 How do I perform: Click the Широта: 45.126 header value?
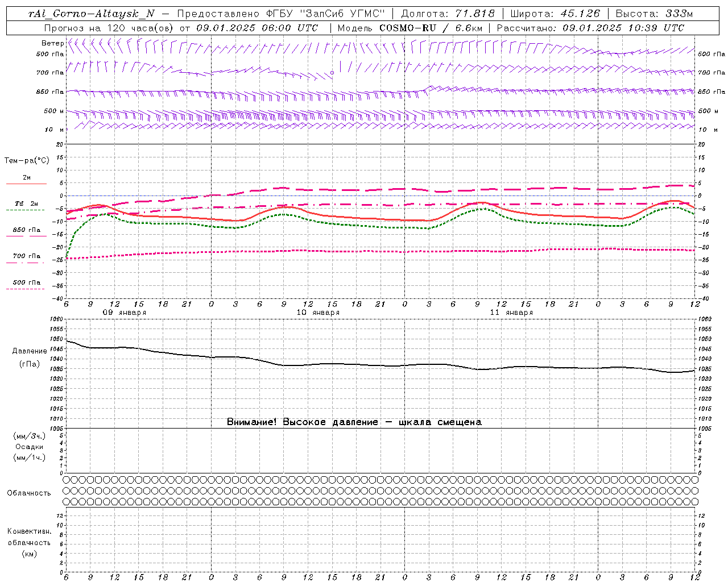(x=555, y=14)
